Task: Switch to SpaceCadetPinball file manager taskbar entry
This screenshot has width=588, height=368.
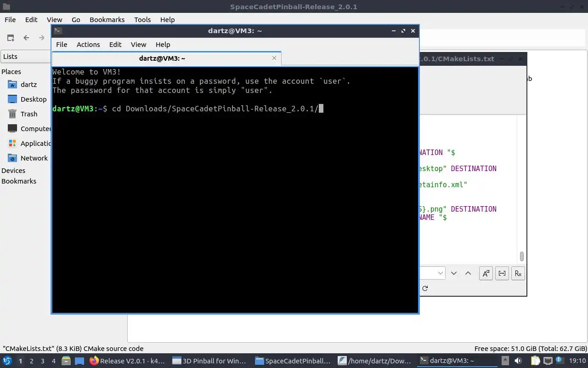Action: (x=293, y=361)
